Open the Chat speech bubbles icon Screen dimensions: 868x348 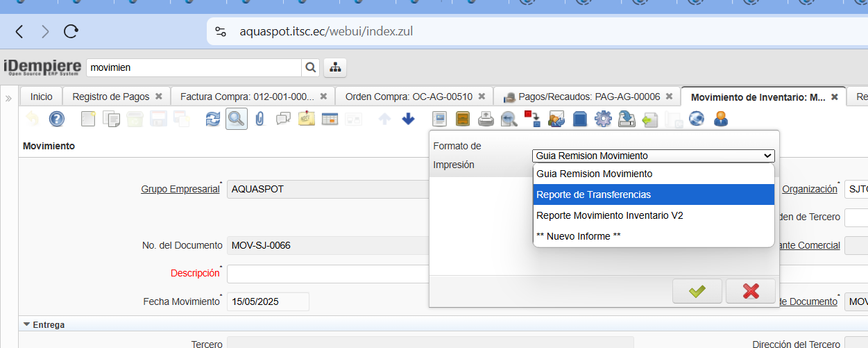[x=283, y=119]
